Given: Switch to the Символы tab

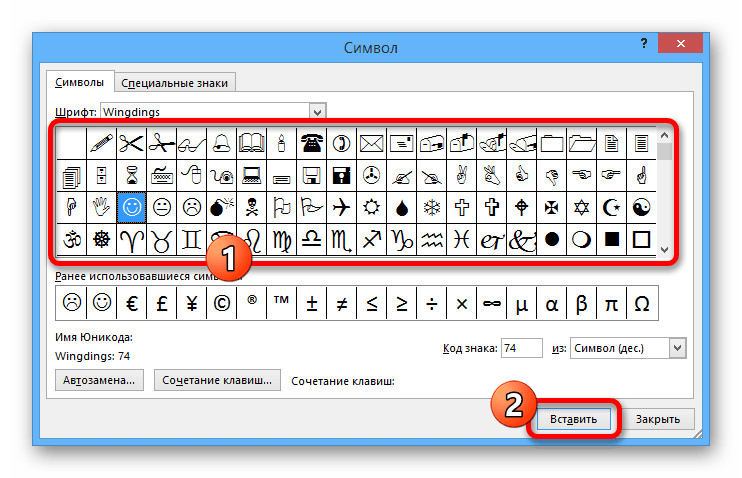Looking at the screenshot, I should pos(80,82).
